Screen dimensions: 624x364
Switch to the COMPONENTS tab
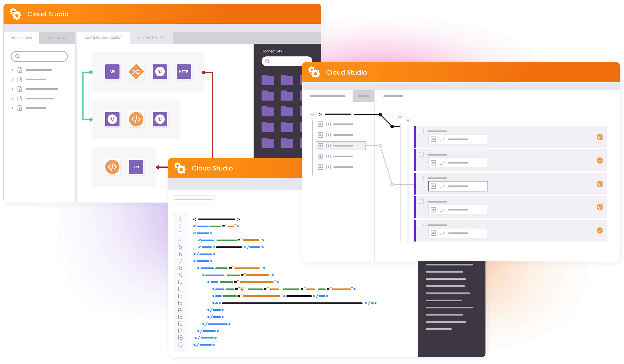click(x=56, y=37)
